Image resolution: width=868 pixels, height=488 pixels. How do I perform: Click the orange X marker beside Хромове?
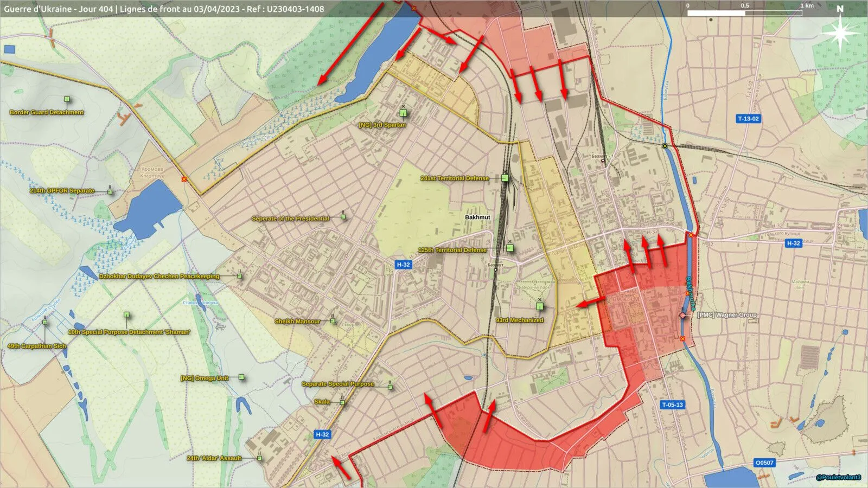pyautogui.click(x=184, y=179)
